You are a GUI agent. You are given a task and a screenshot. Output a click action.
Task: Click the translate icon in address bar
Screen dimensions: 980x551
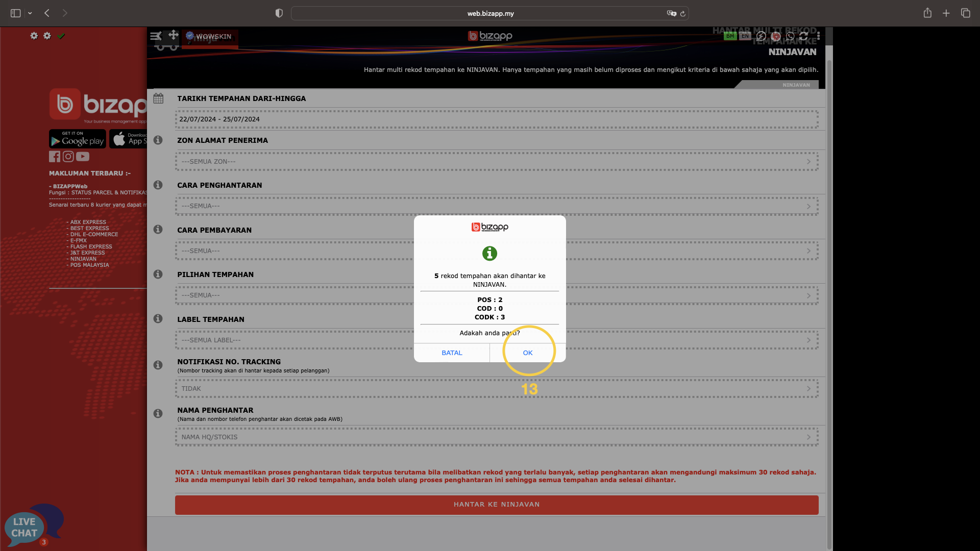[671, 13]
